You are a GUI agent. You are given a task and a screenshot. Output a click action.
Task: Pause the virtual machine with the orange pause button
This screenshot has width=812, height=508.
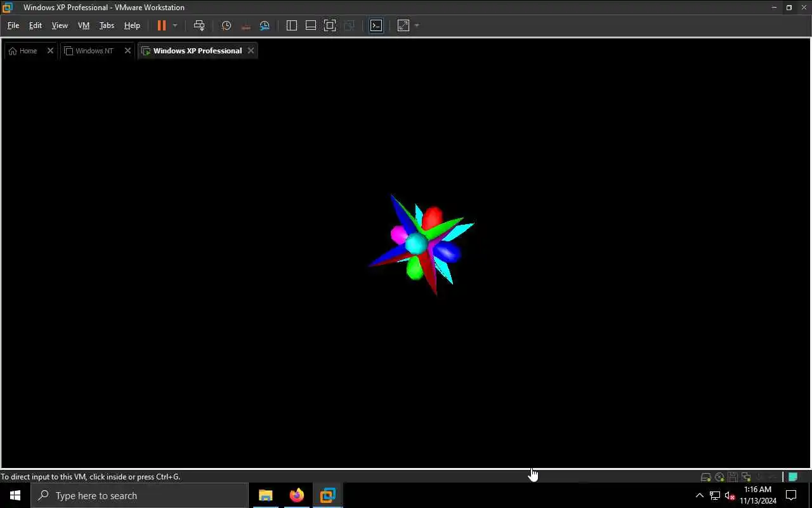pos(162,25)
